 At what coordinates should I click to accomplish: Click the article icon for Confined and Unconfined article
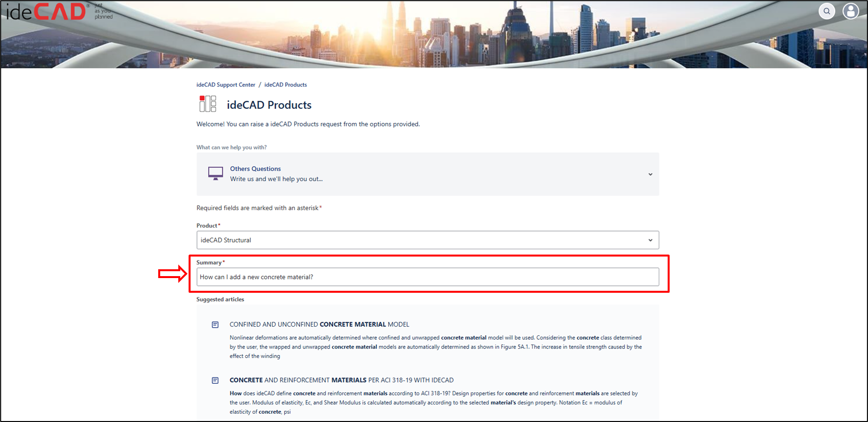(215, 325)
